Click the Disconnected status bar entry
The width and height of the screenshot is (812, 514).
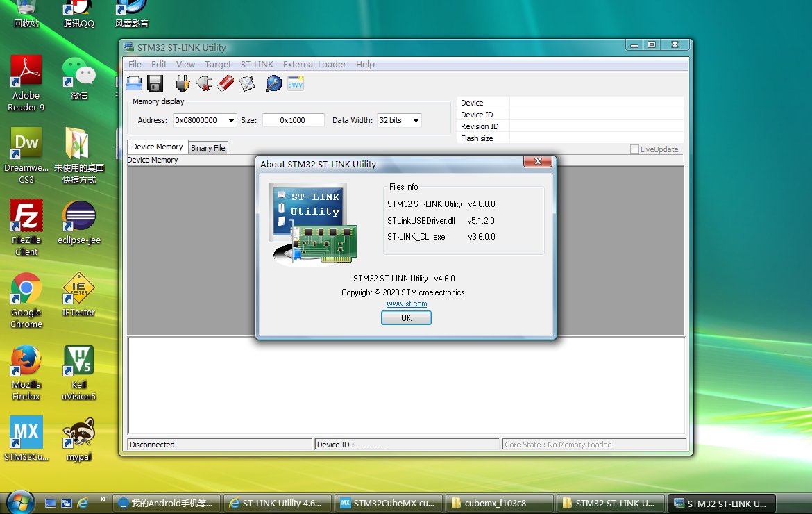click(x=220, y=445)
